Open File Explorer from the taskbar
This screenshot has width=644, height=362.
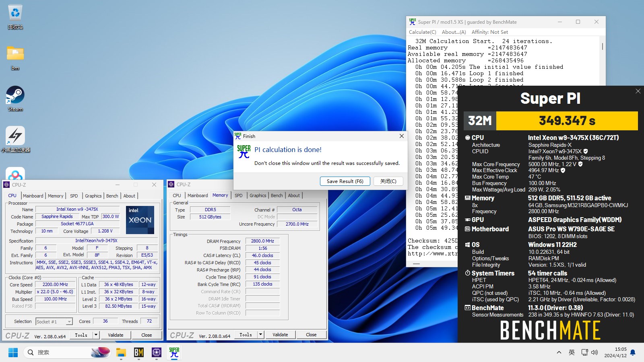(121, 352)
